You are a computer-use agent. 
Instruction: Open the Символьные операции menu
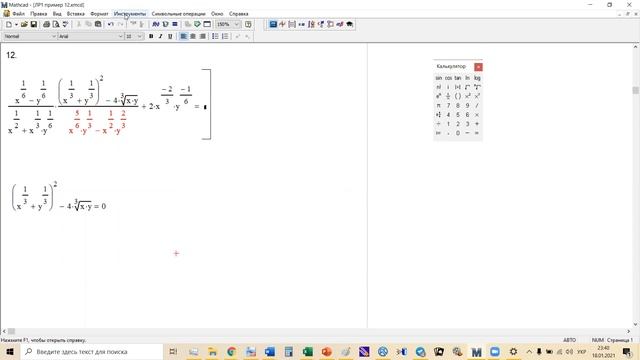[x=178, y=14]
